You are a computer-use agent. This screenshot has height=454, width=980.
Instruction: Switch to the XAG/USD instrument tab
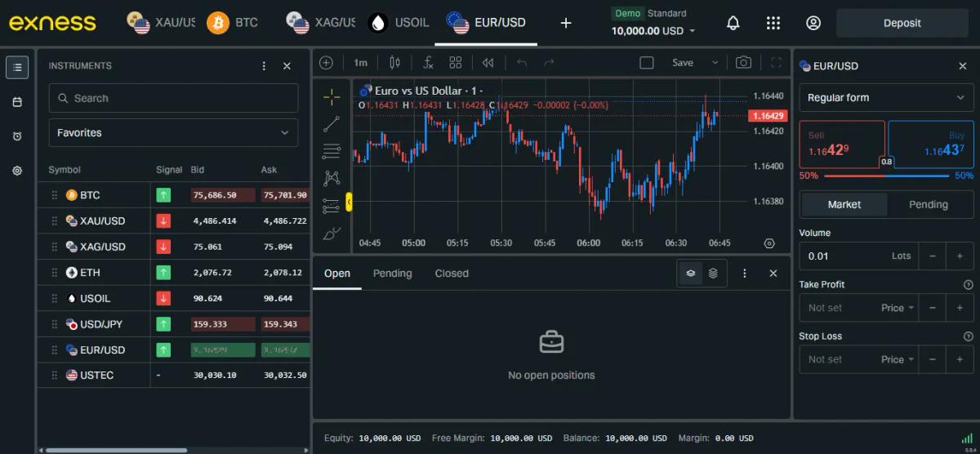(x=321, y=23)
